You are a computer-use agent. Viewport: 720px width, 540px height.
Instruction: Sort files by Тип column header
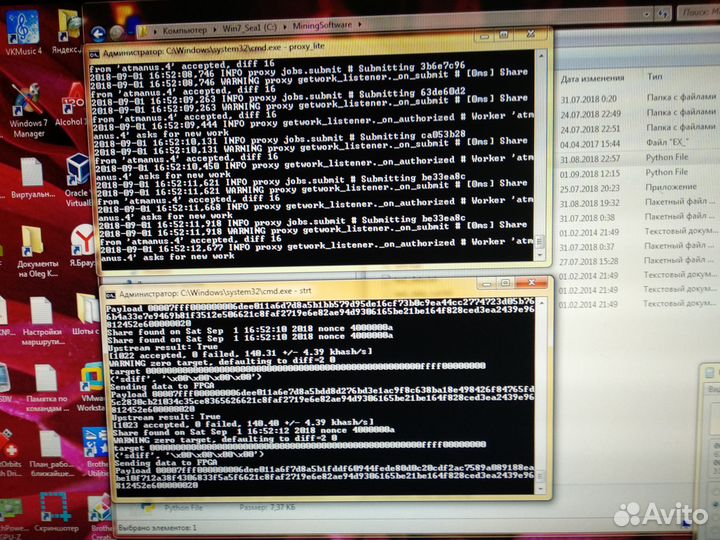click(x=655, y=77)
